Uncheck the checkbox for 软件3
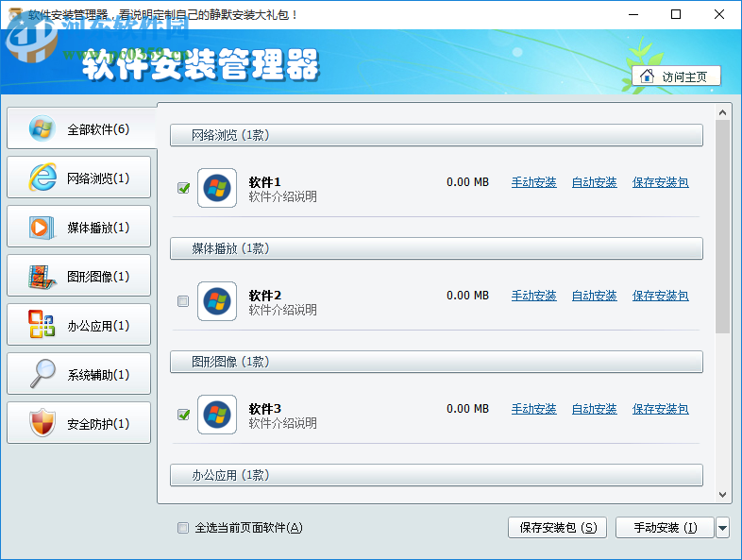The height and width of the screenshot is (560, 742). 183,415
